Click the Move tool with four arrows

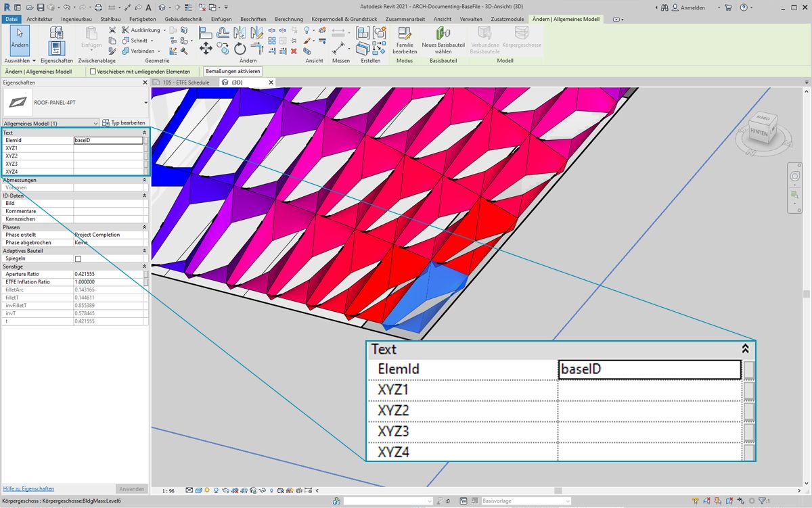(206, 48)
